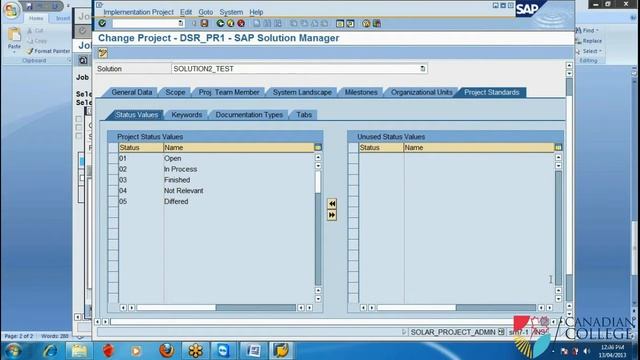This screenshot has height=360, width=640.
Task: Click the Last Page icon in SAP toolbar
Action: (x=324, y=23)
